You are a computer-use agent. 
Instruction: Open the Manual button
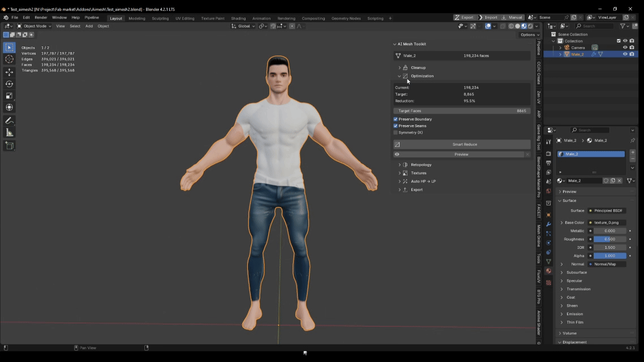coord(512,18)
